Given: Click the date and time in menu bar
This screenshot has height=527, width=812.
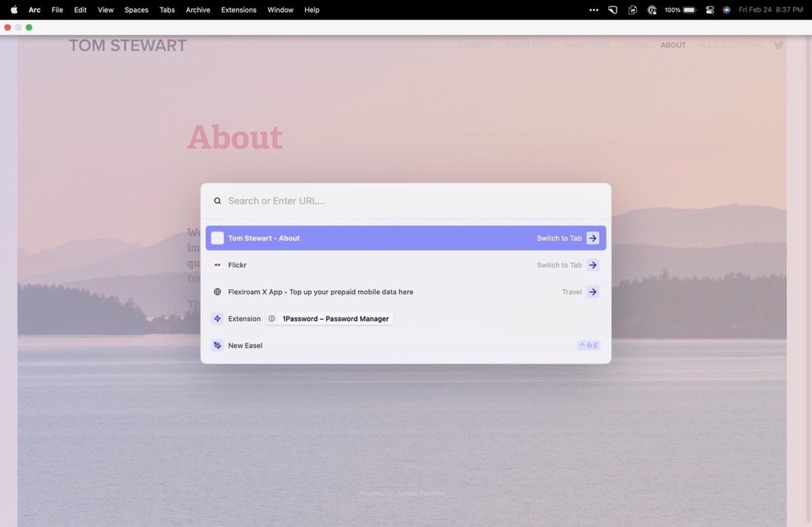Looking at the screenshot, I should [x=771, y=10].
